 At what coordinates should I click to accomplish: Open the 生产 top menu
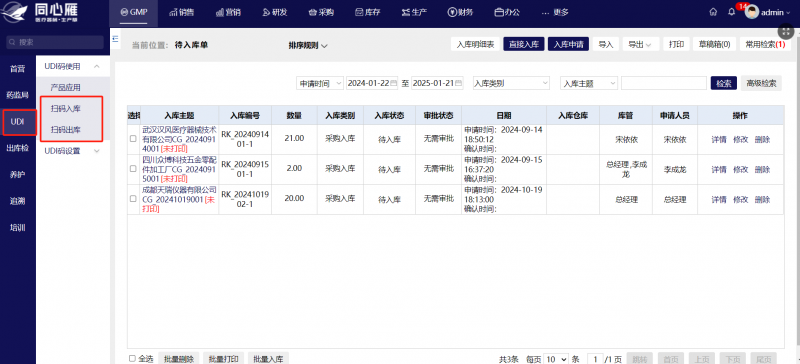(414, 13)
